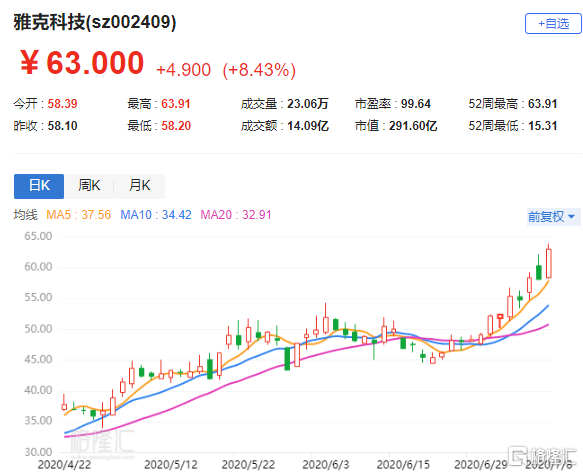This screenshot has width=583, height=473.
Task: Click the 52-week high value after 52周最高
Action: (542, 104)
